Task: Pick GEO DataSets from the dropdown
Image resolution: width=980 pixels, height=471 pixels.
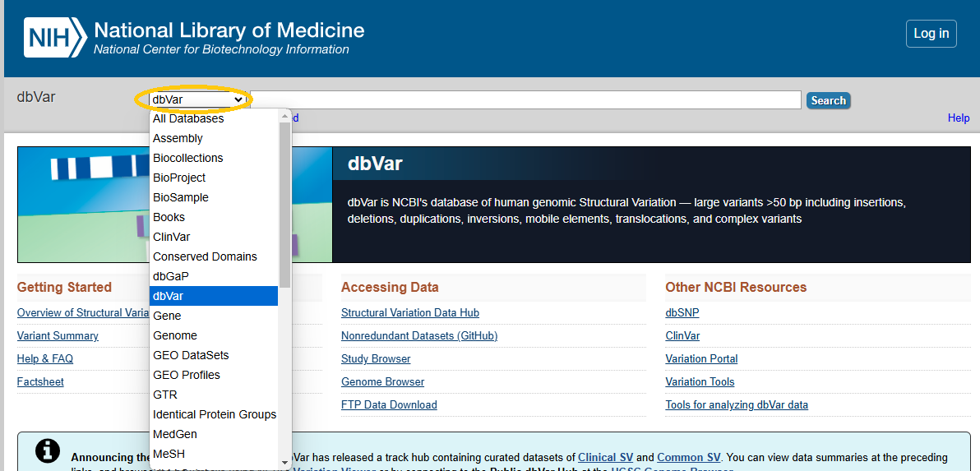Action: coord(214,355)
